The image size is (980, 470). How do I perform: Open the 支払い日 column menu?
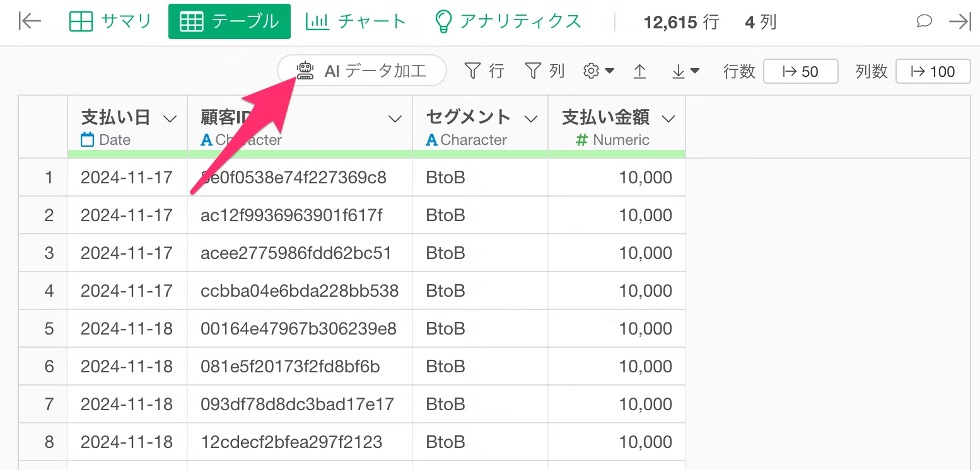click(170, 118)
